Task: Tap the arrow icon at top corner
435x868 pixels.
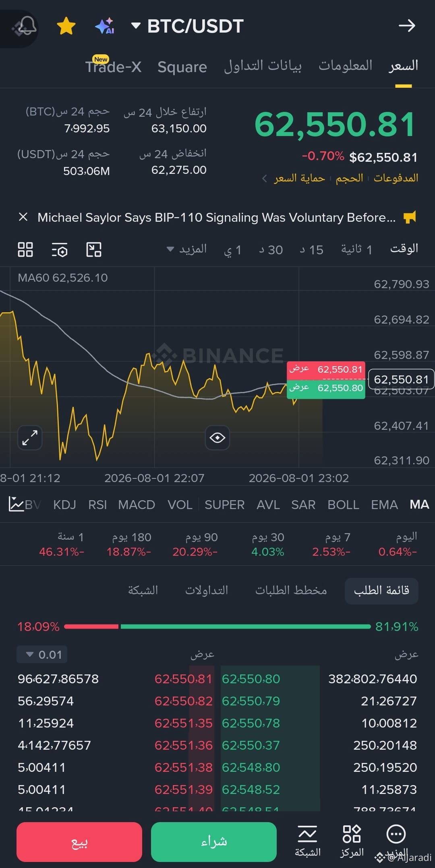Action: [407, 26]
